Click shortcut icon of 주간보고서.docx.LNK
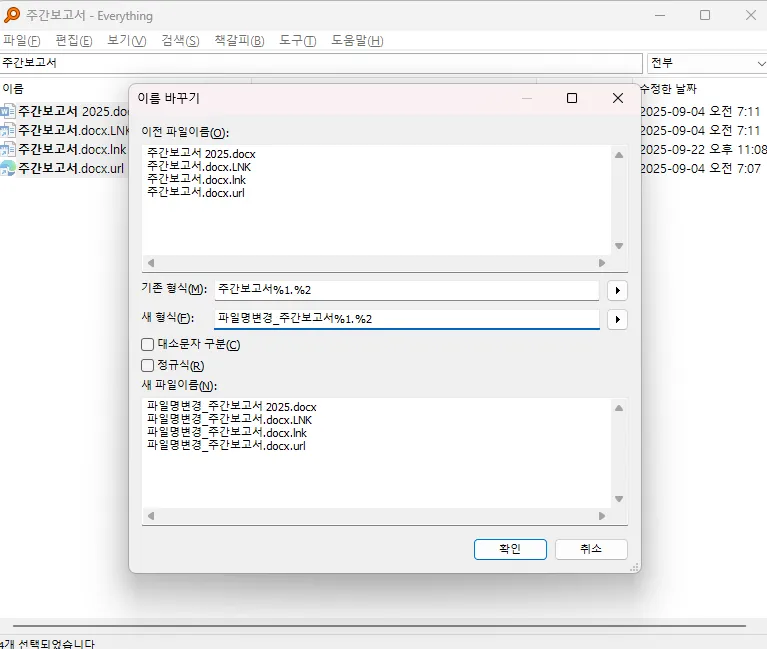 click(8, 130)
